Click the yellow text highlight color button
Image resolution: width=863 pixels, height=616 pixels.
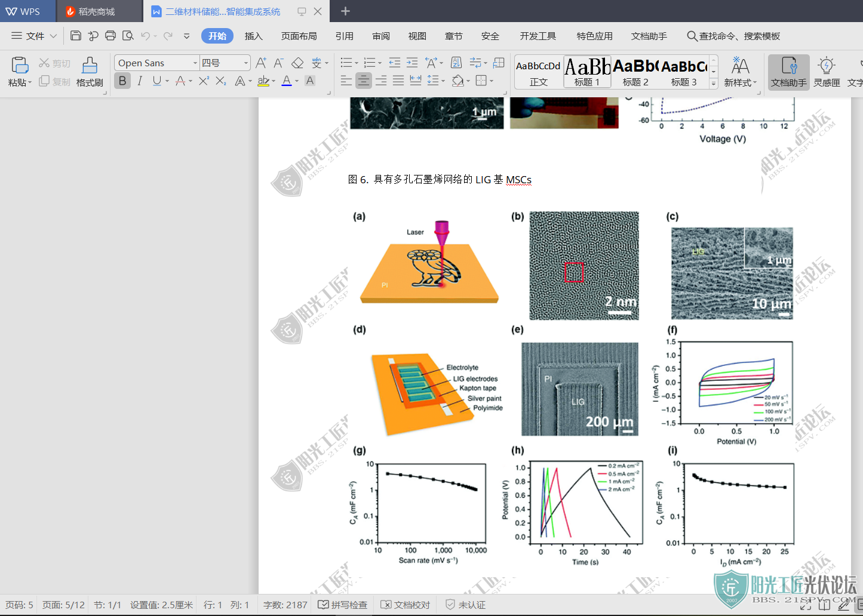[x=263, y=81]
